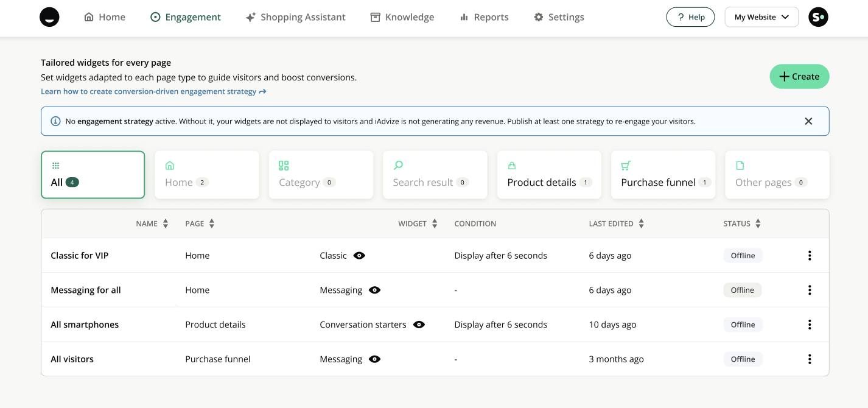Click eye icon for All visitors Messaging widget
The image size is (868, 408).
tap(375, 359)
